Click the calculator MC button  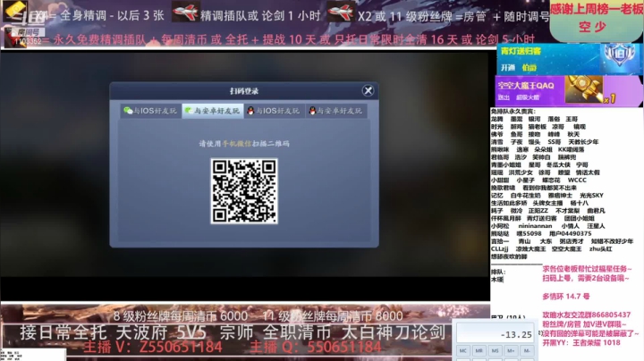tap(463, 351)
